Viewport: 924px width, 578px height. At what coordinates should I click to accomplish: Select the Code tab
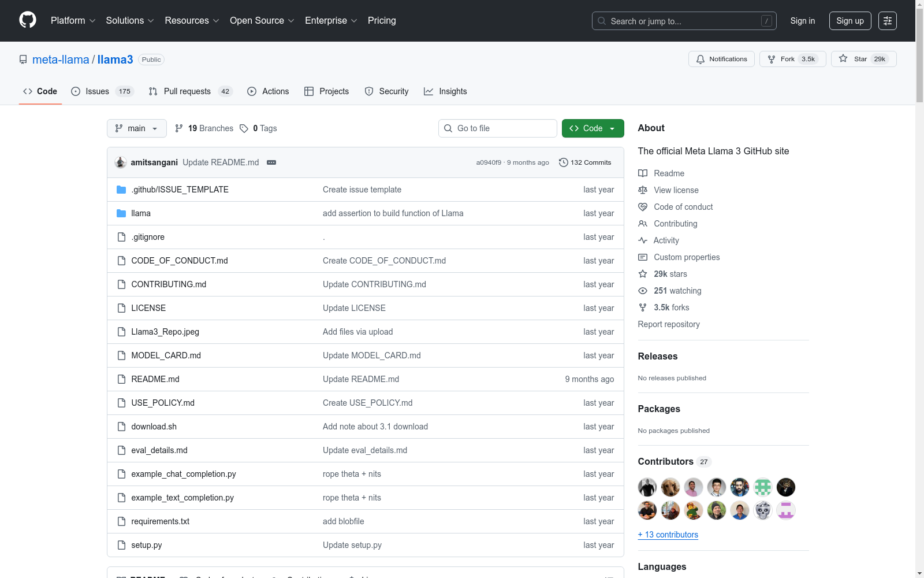click(40, 91)
